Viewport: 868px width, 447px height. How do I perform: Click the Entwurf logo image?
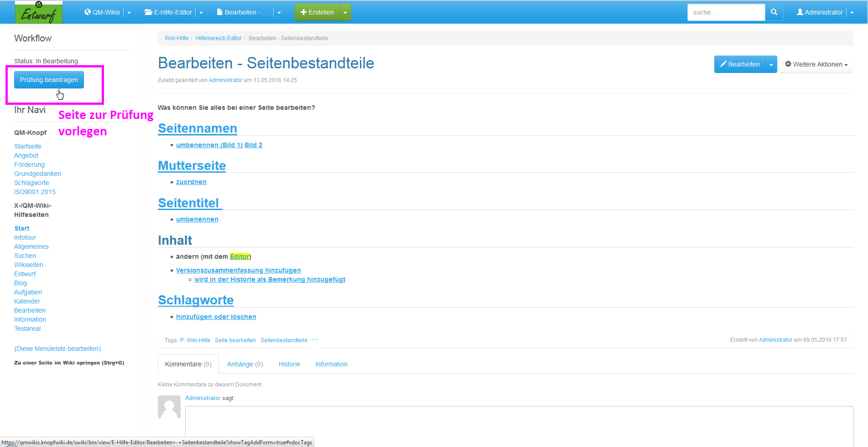[39, 12]
